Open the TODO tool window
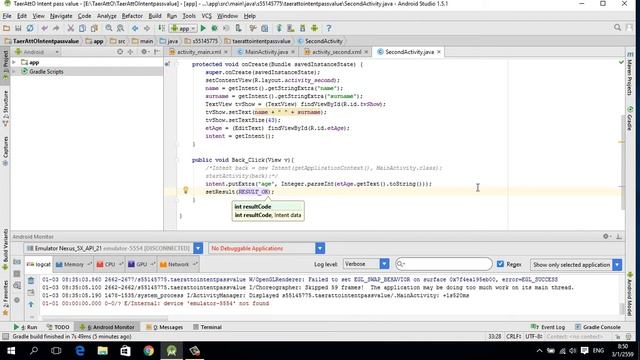The image size is (640, 360). click(58, 327)
